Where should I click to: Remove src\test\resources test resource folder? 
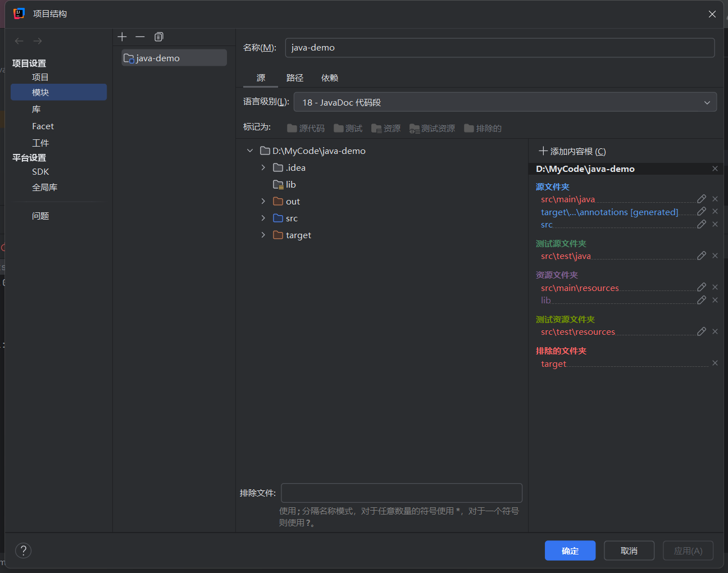click(715, 331)
